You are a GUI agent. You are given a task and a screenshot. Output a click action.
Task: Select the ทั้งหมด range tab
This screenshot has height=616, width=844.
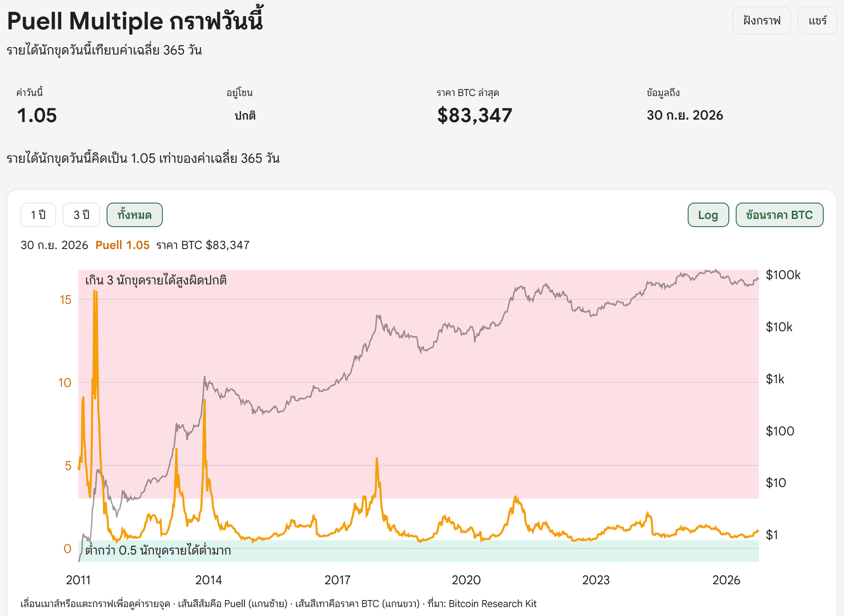[x=135, y=215]
